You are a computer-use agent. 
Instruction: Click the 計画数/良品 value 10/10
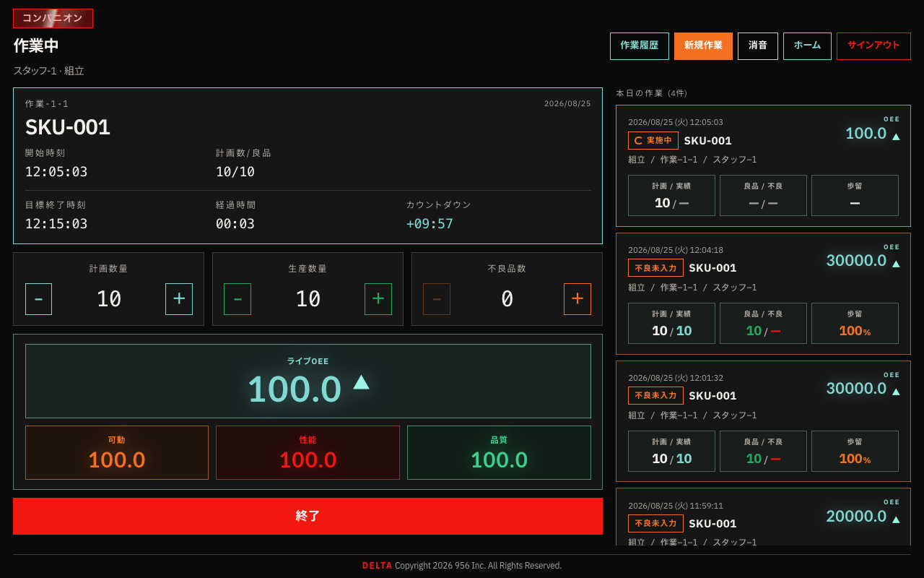tap(235, 172)
